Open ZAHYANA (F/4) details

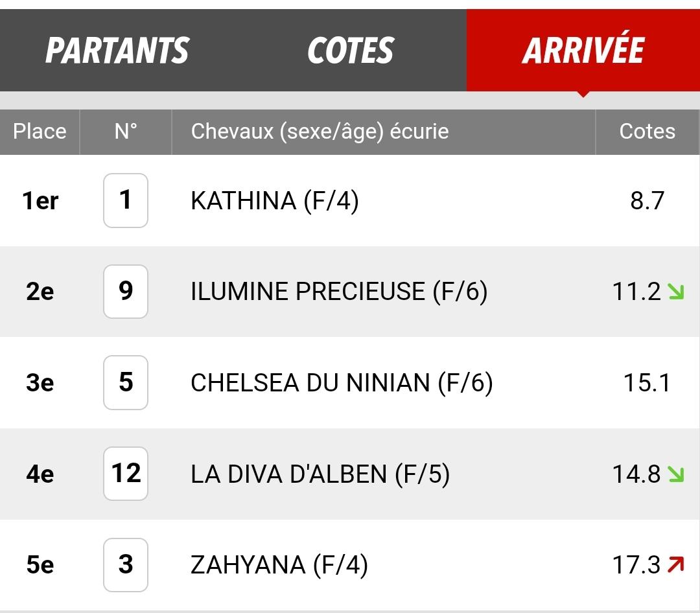tap(279, 565)
